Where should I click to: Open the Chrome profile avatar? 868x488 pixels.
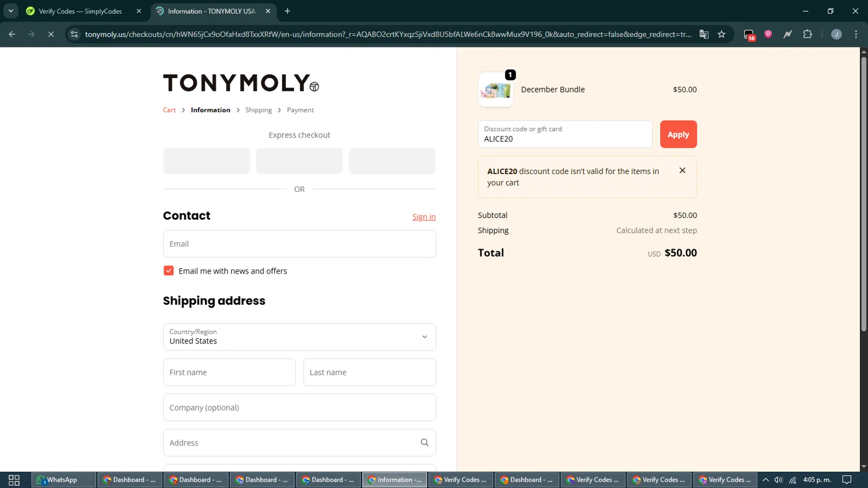coord(836,34)
